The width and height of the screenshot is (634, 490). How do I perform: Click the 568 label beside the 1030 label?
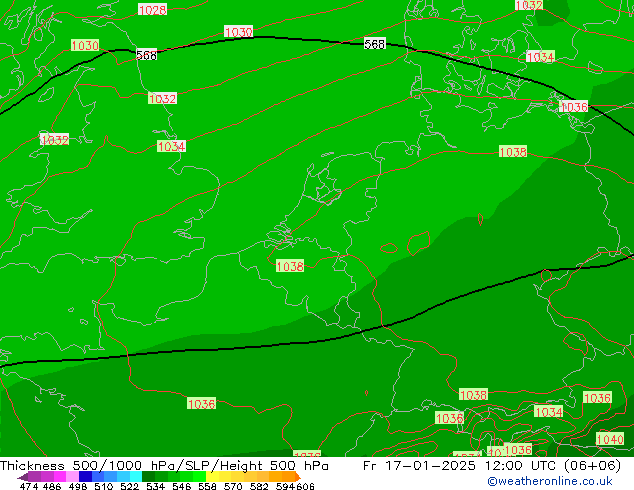click(x=146, y=55)
